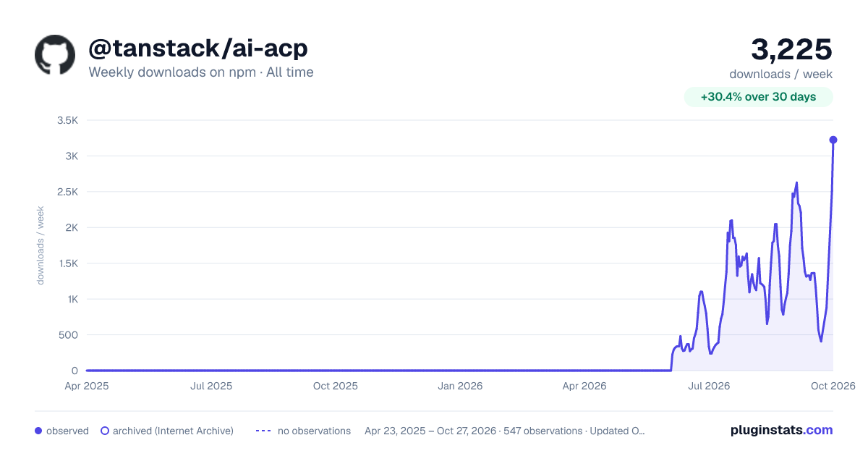868x456 pixels.
Task: Click the GitHub avatar logo
Action: coord(55,55)
